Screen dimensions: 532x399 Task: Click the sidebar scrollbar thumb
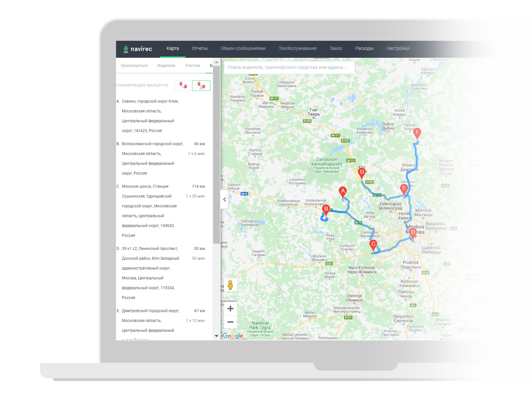(217, 154)
